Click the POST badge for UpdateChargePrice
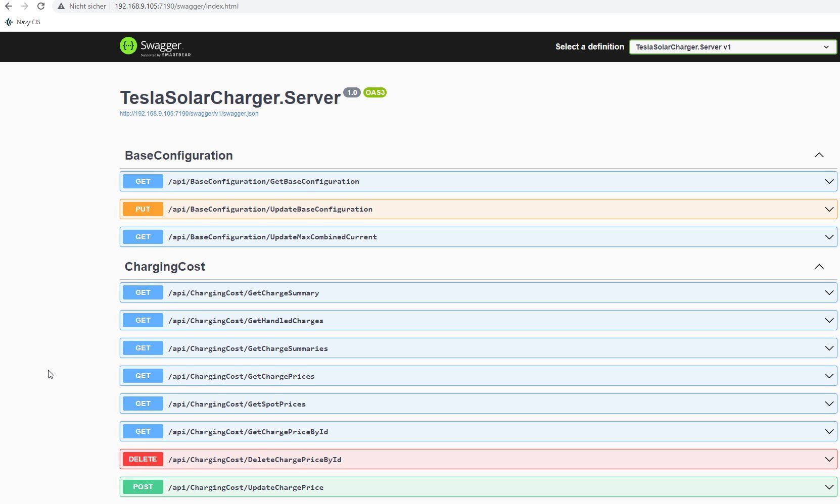 coord(143,487)
